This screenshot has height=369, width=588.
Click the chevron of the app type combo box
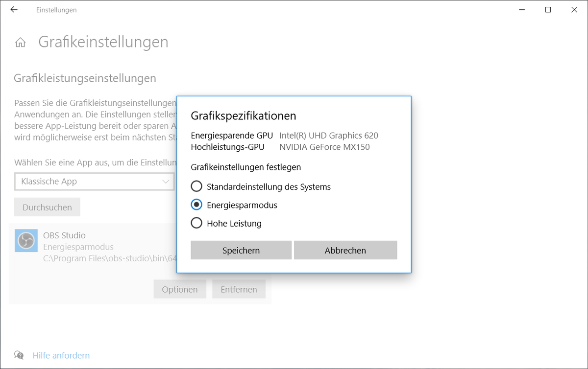pyautogui.click(x=166, y=182)
